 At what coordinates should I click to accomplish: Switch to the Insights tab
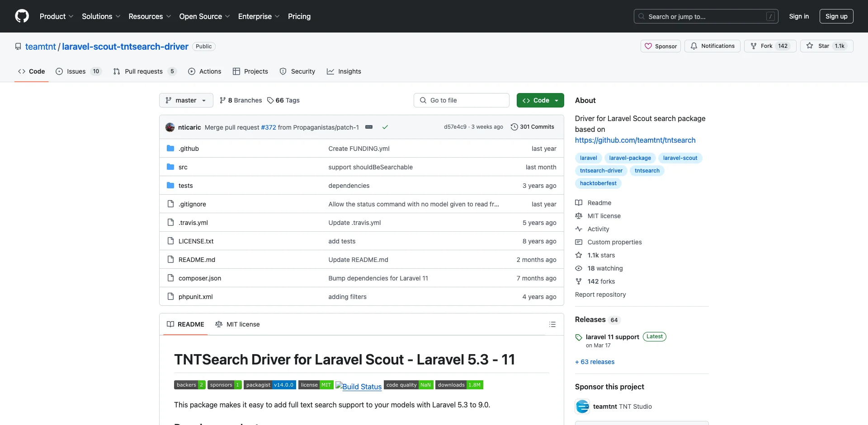(x=344, y=71)
